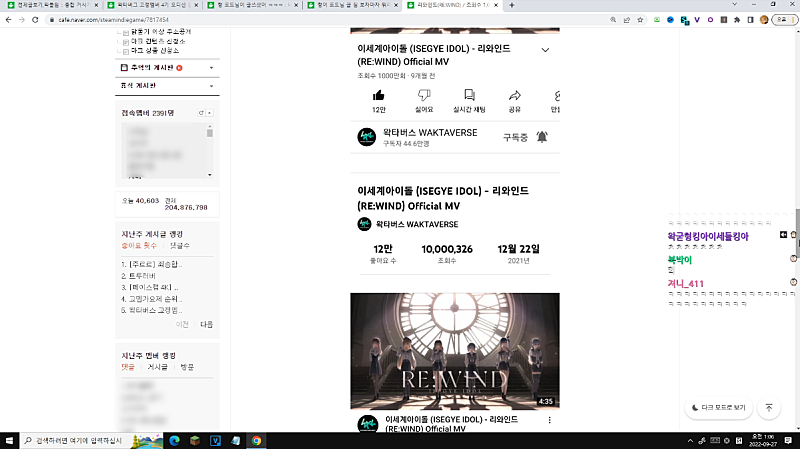
Task: Go back to the previous page
Action: pos(9,20)
